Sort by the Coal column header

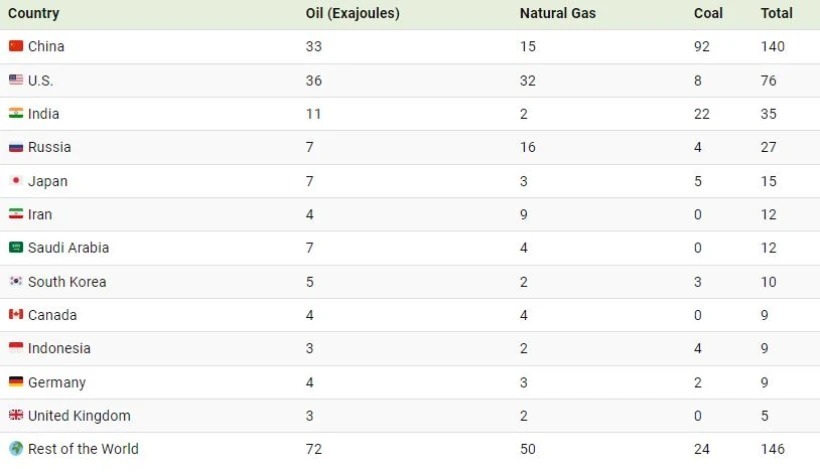(x=708, y=13)
